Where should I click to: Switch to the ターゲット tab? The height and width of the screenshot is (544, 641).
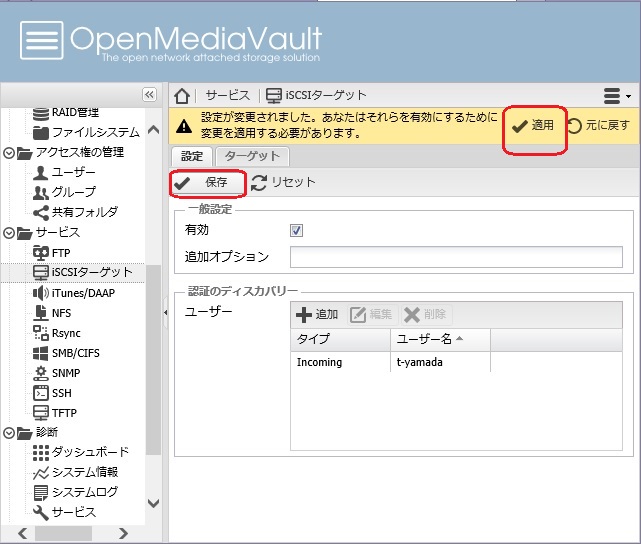click(x=253, y=156)
